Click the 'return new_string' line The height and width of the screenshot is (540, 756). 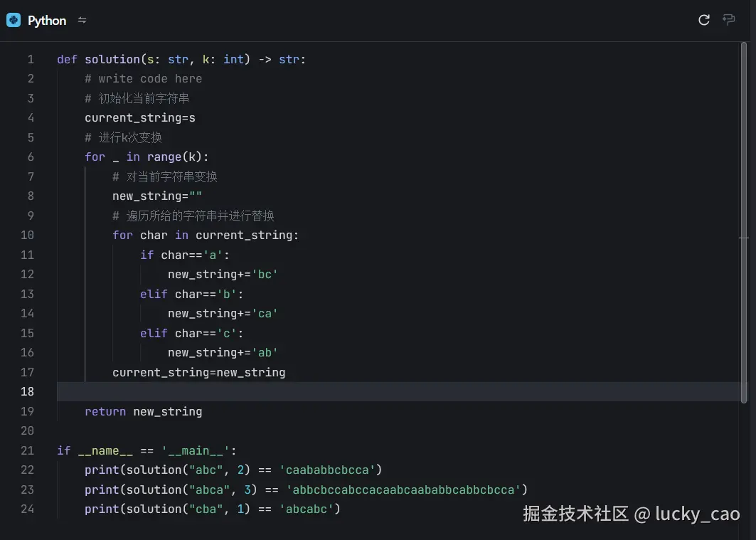pyautogui.click(x=143, y=411)
